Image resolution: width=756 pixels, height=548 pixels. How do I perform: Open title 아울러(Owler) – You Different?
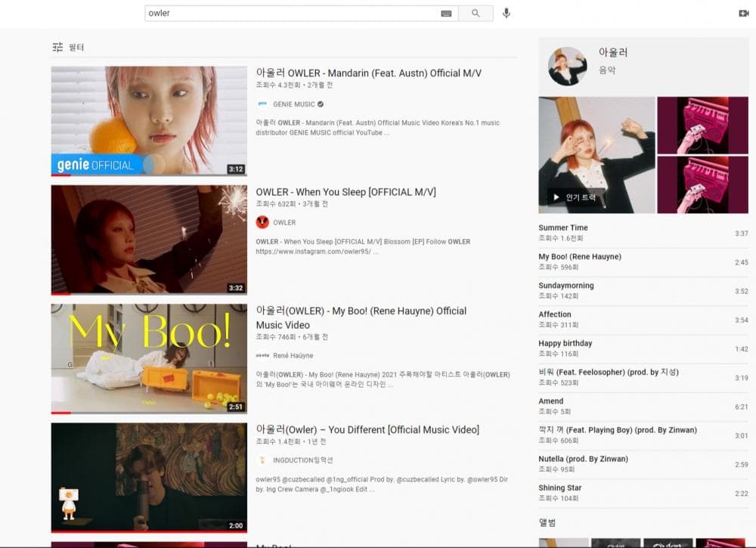(367, 429)
